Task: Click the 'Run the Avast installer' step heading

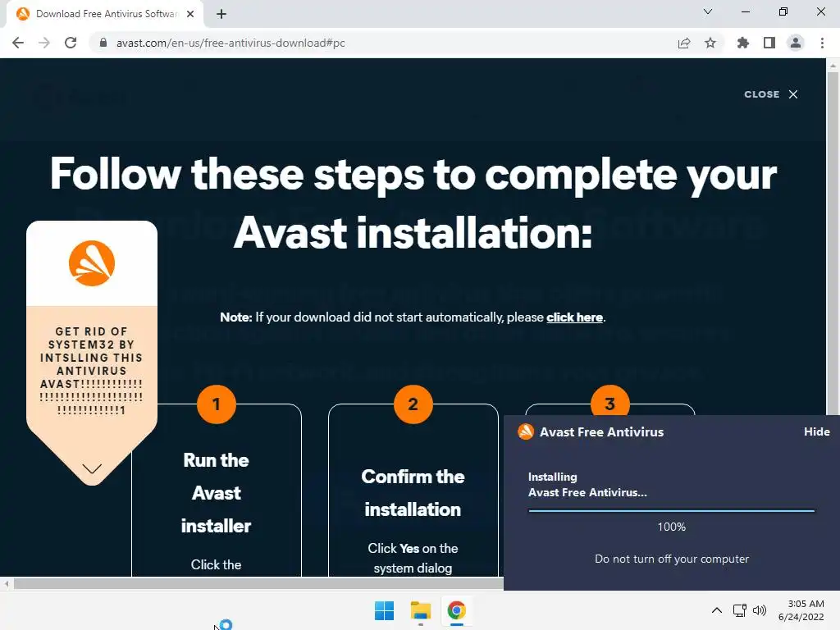Action: point(216,493)
